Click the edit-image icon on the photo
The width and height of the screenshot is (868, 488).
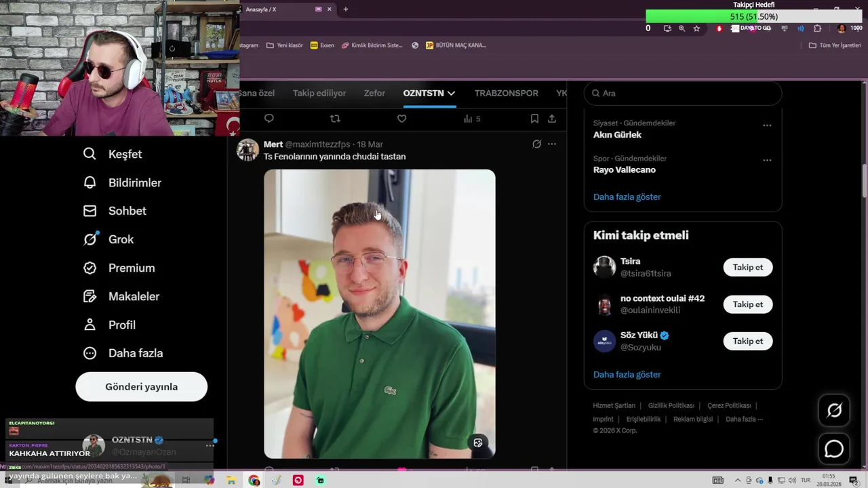[x=478, y=443]
